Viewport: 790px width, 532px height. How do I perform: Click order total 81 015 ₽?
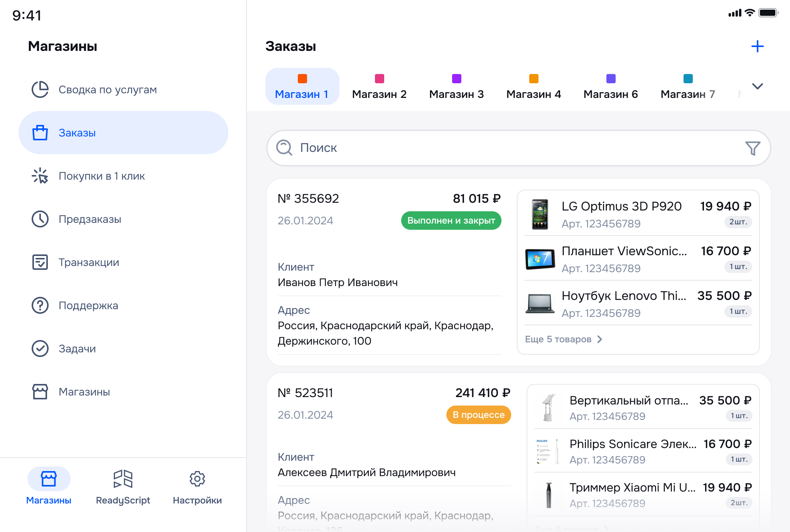coord(477,199)
